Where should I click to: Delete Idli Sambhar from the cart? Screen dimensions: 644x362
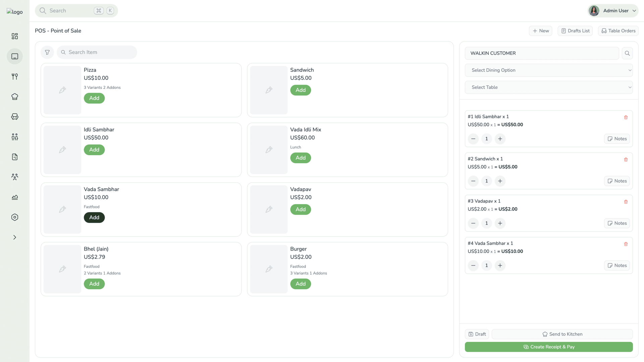(x=626, y=117)
